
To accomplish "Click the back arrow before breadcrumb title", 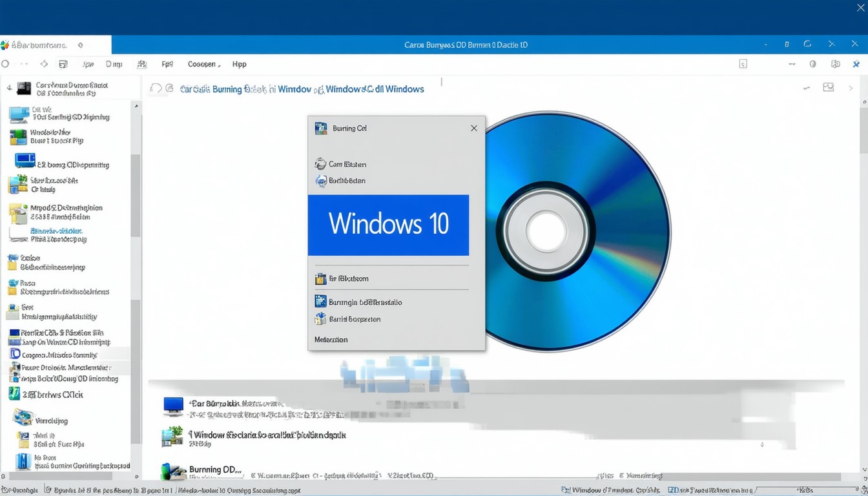I will coord(155,89).
